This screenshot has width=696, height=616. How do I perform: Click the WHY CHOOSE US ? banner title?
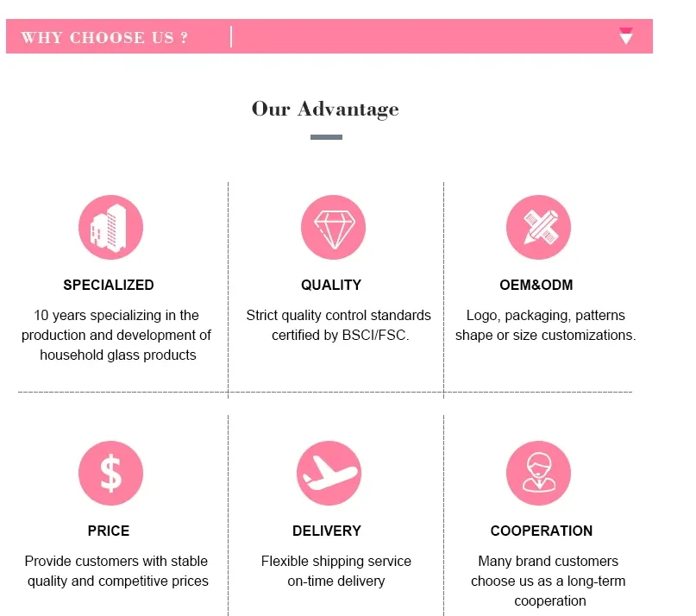[x=104, y=37]
